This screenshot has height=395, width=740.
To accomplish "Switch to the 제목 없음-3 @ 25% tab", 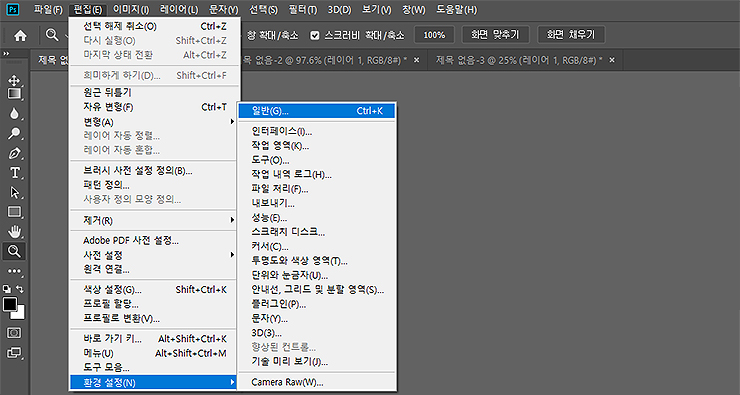I will (x=519, y=60).
